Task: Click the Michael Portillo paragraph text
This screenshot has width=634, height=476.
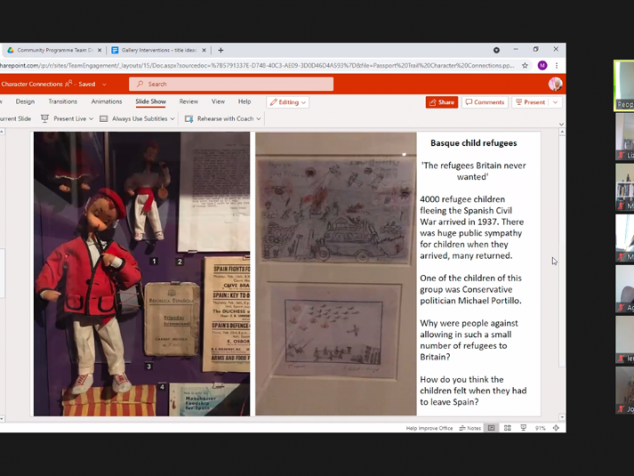Action: pos(471,289)
